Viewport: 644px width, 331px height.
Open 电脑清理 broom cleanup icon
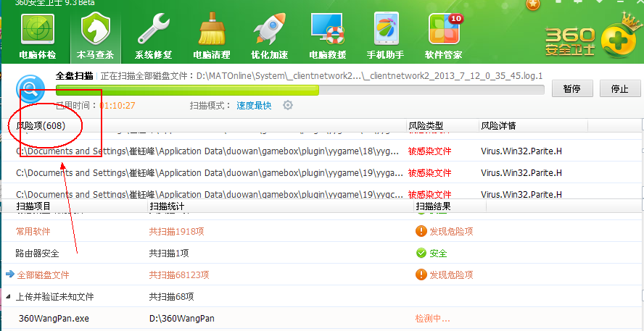click(212, 36)
